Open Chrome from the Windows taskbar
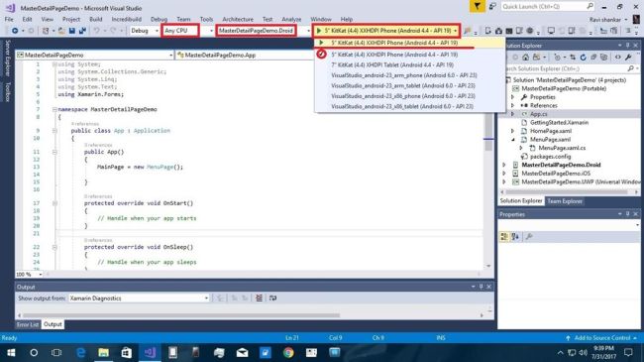644x362 pixels. click(288, 352)
